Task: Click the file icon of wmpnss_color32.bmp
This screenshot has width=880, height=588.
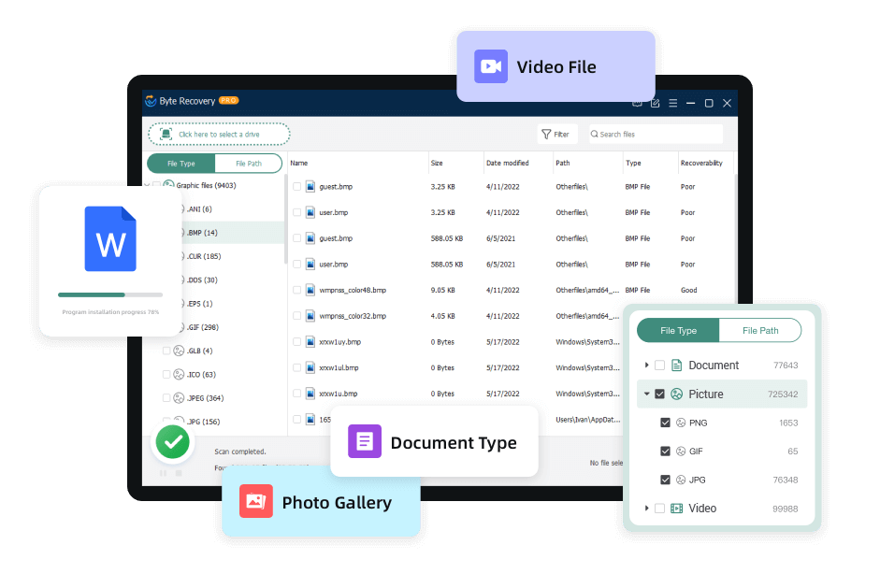Action: click(310, 316)
